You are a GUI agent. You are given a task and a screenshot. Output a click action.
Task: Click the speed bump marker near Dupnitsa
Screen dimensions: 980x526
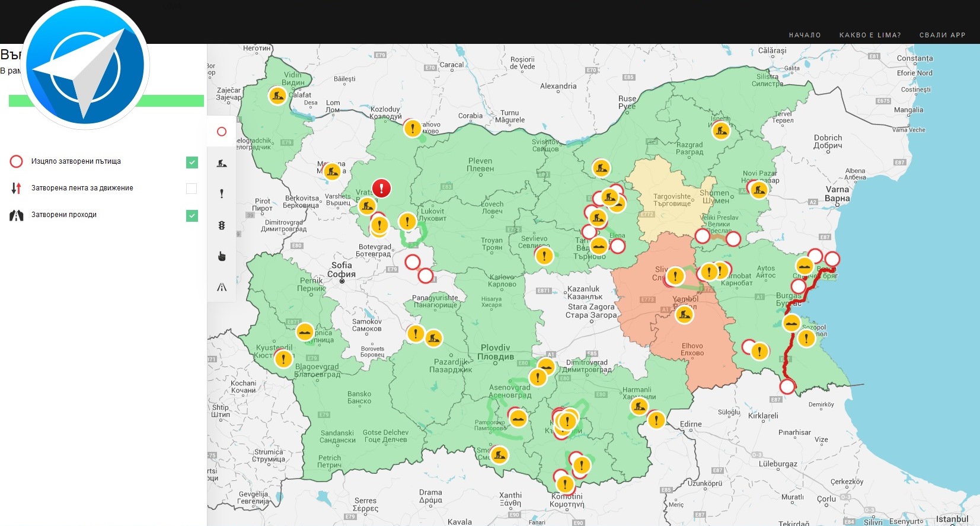pos(305,332)
